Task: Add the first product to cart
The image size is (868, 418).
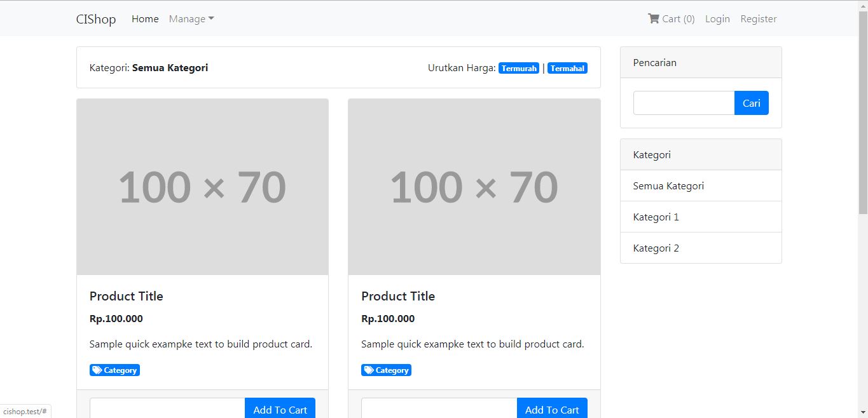Action: [x=280, y=409]
